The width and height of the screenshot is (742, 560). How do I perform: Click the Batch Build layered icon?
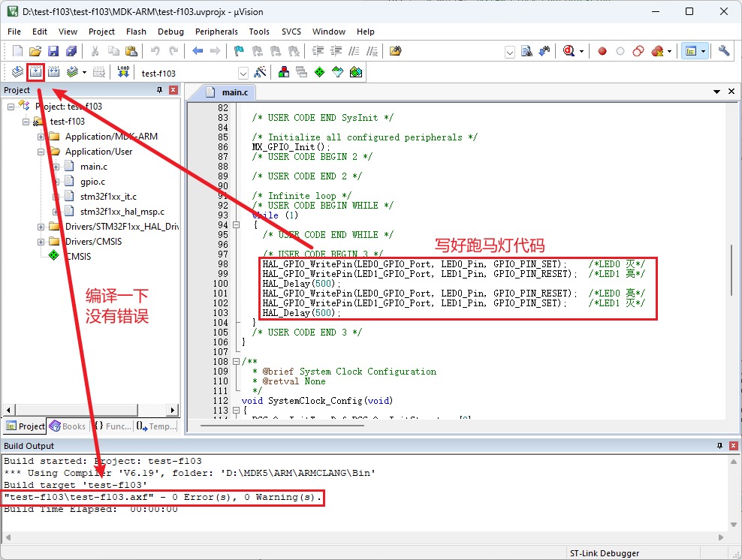(x=72, y=72)
